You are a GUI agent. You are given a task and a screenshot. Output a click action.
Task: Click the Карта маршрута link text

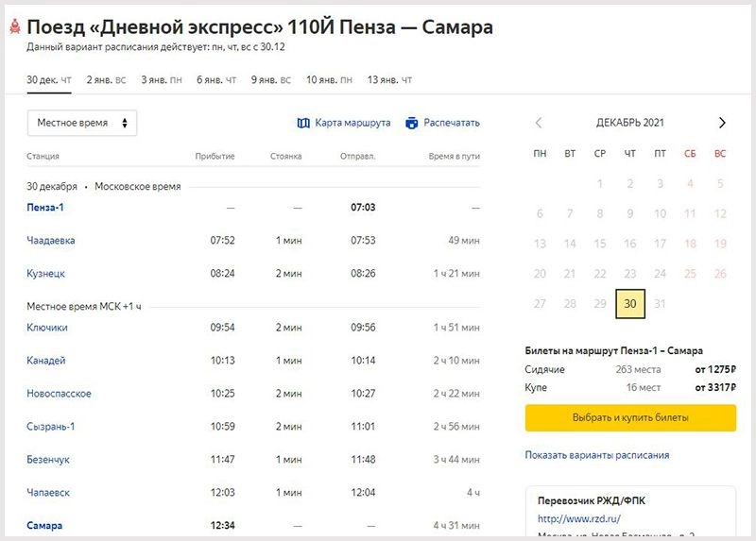352,123
